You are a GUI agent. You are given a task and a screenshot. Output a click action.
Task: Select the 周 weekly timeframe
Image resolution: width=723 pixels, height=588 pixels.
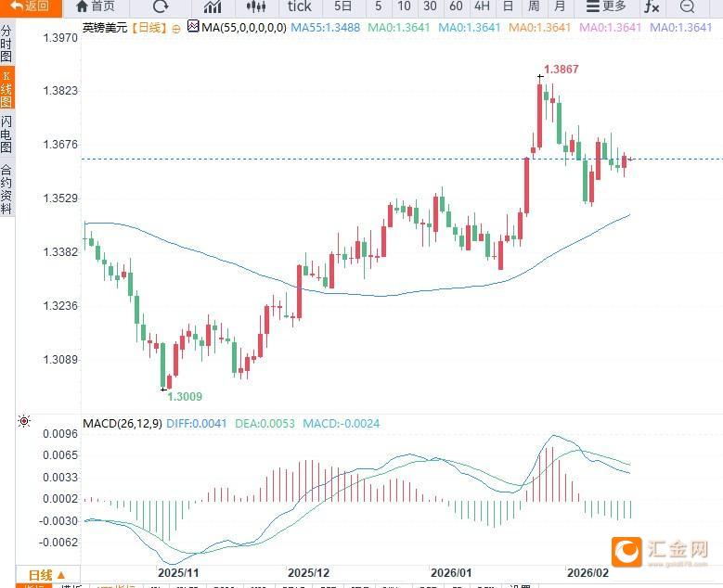[x=534, y=6]
